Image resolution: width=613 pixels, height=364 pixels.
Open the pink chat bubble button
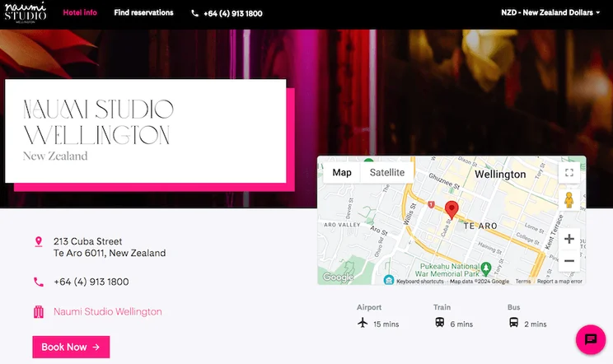point(590,339)
